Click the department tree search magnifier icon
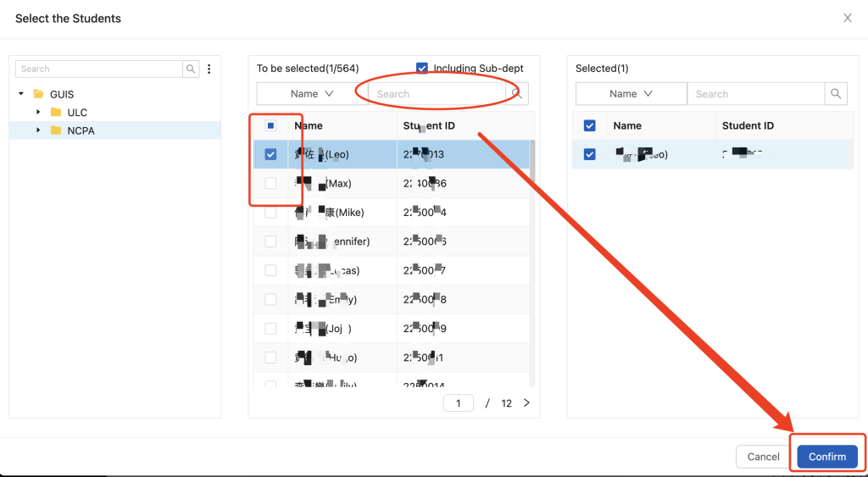 click(x=192, y=69)
